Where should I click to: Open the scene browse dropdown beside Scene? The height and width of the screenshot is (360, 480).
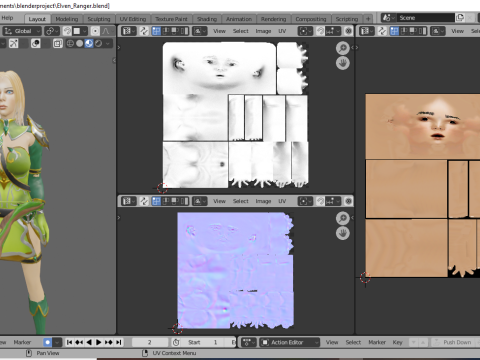click(x=388, y=18)
